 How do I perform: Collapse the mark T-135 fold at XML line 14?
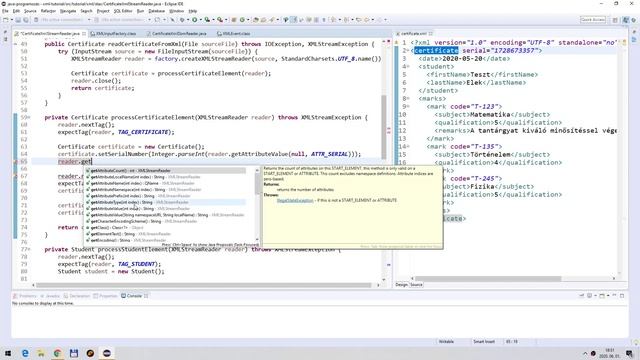point(408,147)
